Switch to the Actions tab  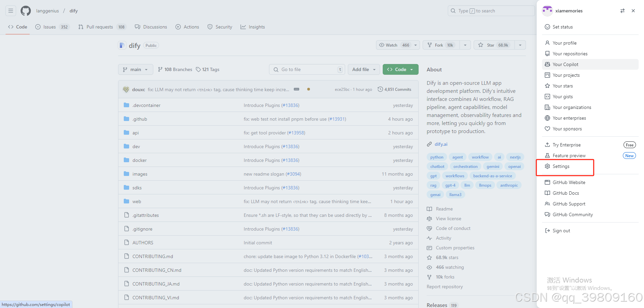[x=187, y=27]
